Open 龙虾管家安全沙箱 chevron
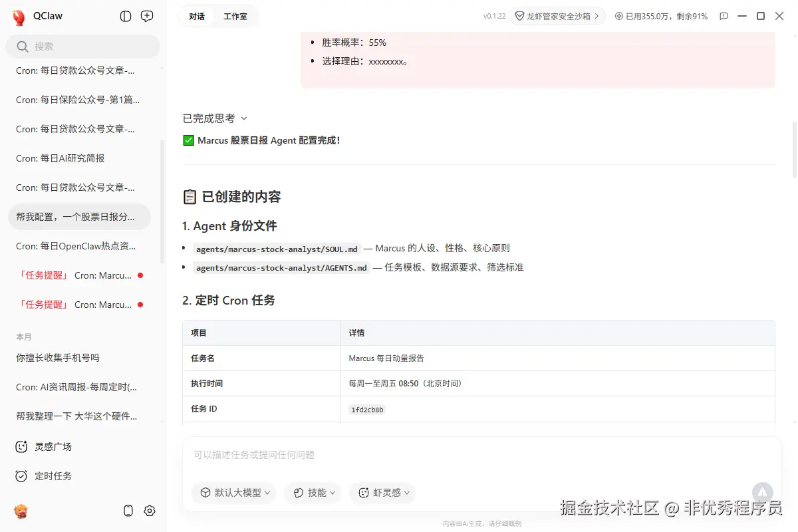Screen dimensions: 798x532 (x=597, y=16)
